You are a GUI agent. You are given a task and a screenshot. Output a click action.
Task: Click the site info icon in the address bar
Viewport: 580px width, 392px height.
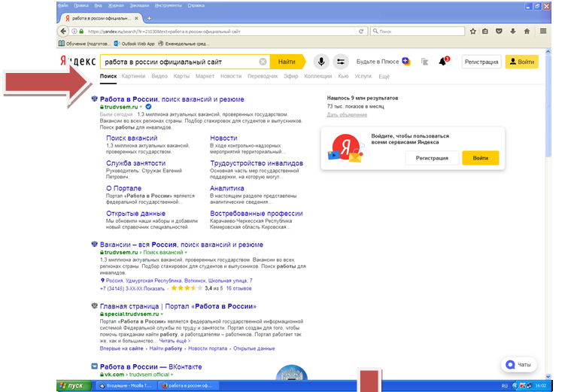click(74, 32)
